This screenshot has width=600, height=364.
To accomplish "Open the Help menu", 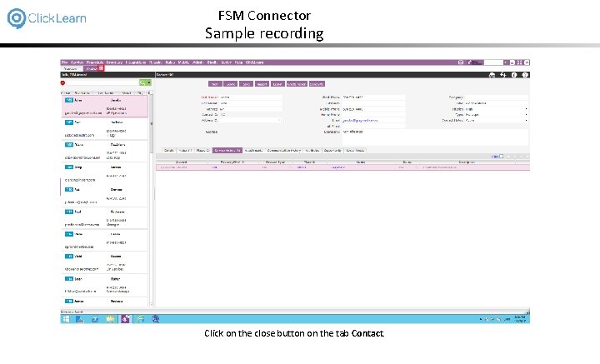I will (239, 62).
